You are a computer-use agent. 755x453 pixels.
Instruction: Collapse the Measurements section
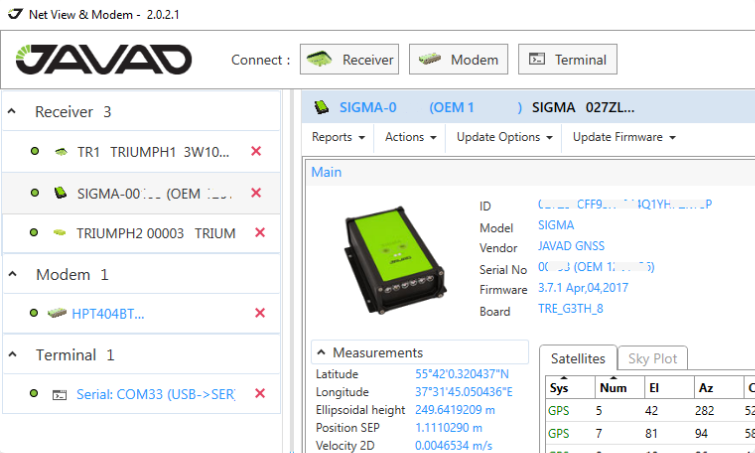point(321,352)
